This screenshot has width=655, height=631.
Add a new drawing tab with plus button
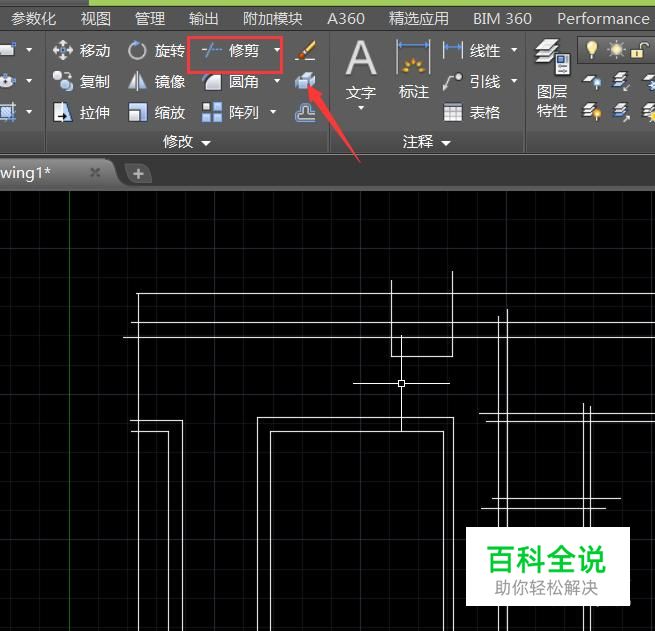[138, 174]
